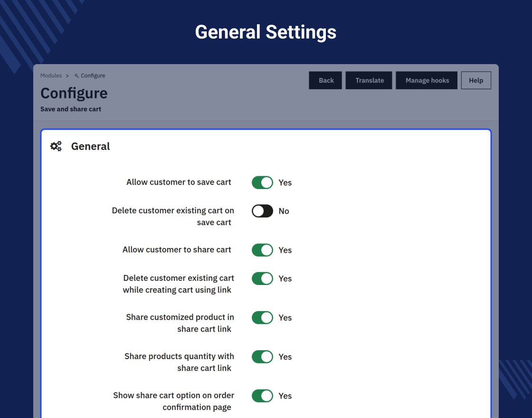Turn off Share customized product in share cart link
532x418 pixels.
(262, 318)
